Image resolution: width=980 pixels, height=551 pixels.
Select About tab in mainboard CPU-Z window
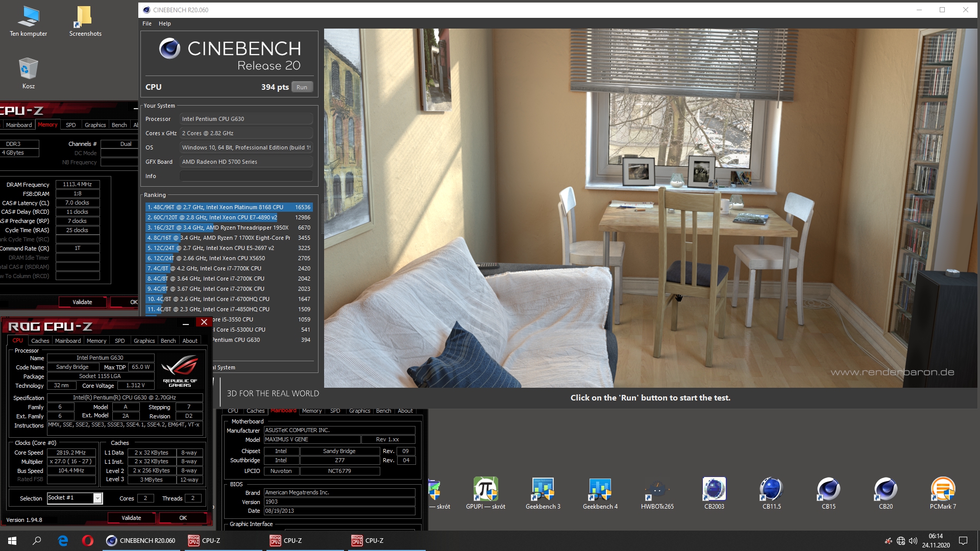coord(405,411)
